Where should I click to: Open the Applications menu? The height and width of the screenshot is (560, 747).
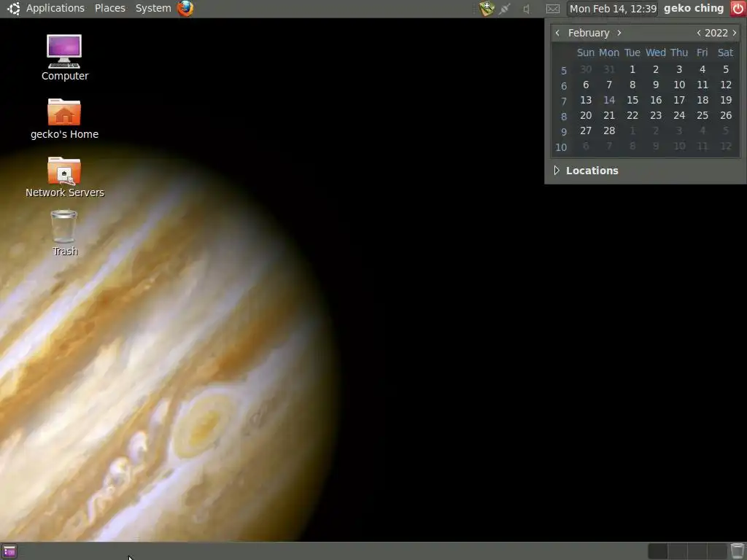click(x=55, y=8)
